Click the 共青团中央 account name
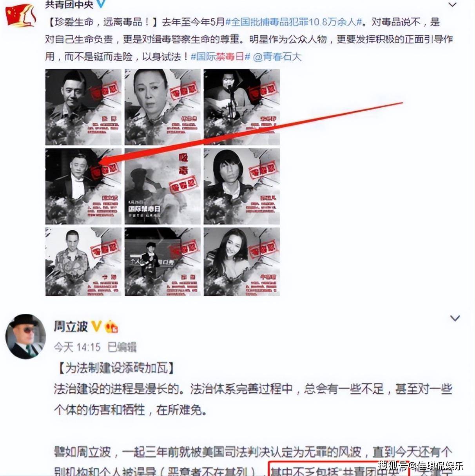This screenshot has width=475, height=476. pos(69,4)
